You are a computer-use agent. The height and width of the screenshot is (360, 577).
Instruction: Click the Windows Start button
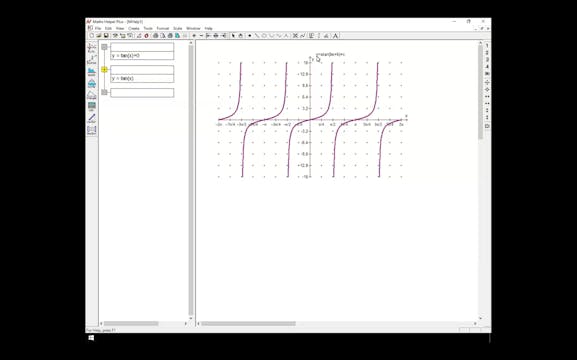click(91, 338)
